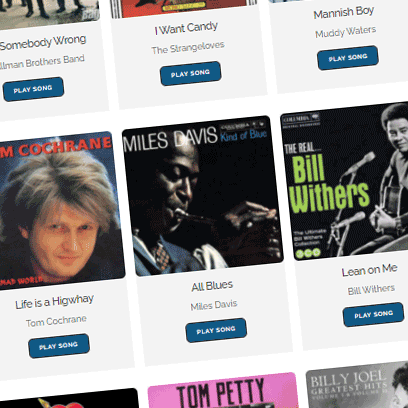Open the Tom Petty album cover
This screenshot has width=408, height=408.
(x=223, y=390)
